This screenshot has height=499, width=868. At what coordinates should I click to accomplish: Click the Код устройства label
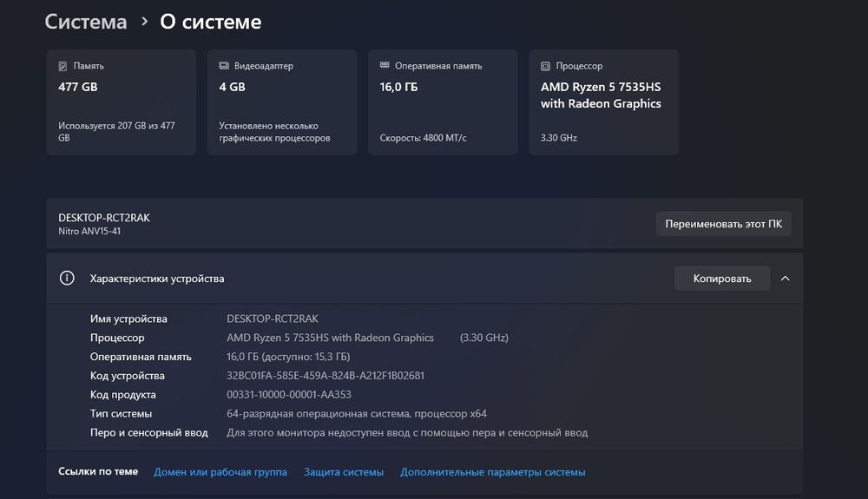(x=128, y=376)
